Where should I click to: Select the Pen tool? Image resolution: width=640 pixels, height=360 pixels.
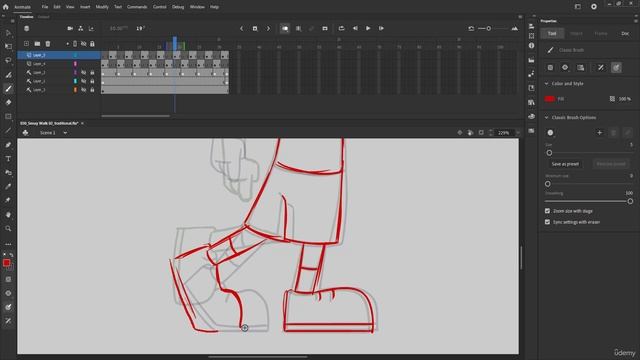click(x=8, y=144)
